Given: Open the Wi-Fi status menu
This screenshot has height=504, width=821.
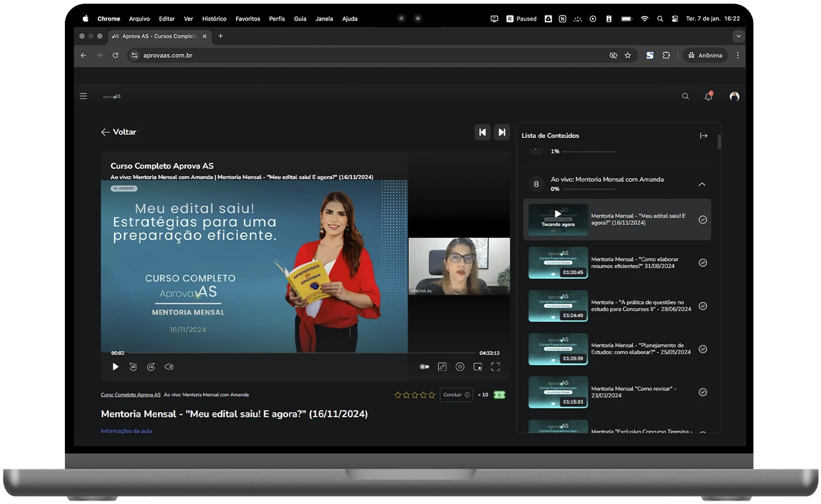Looking at the screenshot, I should (x=645, y=19).
